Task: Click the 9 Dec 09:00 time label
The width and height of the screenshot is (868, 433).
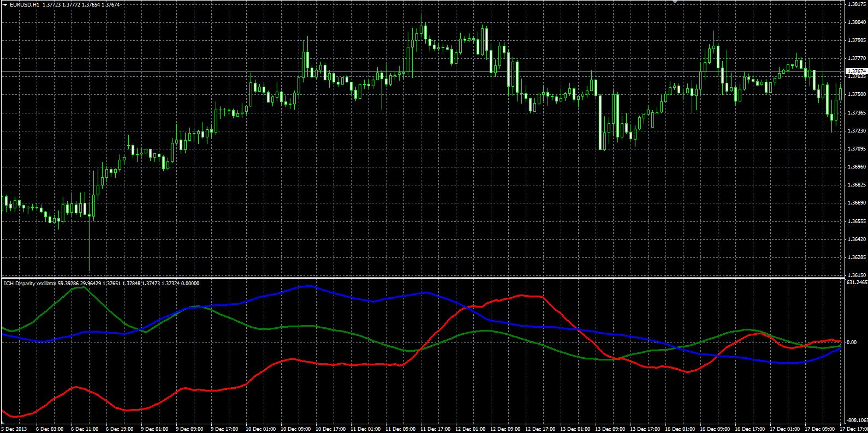Action: click(189, 429)
